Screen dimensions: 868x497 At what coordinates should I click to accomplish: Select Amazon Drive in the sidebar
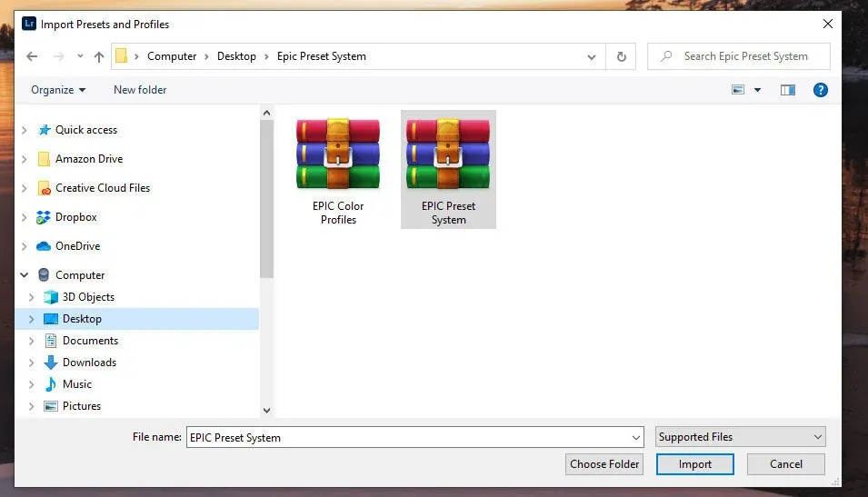pos(88,159)
